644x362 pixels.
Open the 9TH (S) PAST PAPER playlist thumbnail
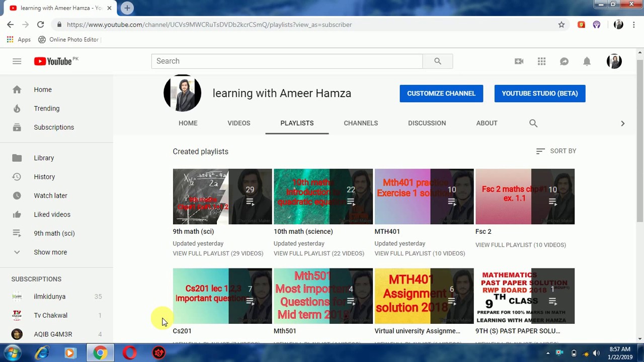tap(525, 296)
